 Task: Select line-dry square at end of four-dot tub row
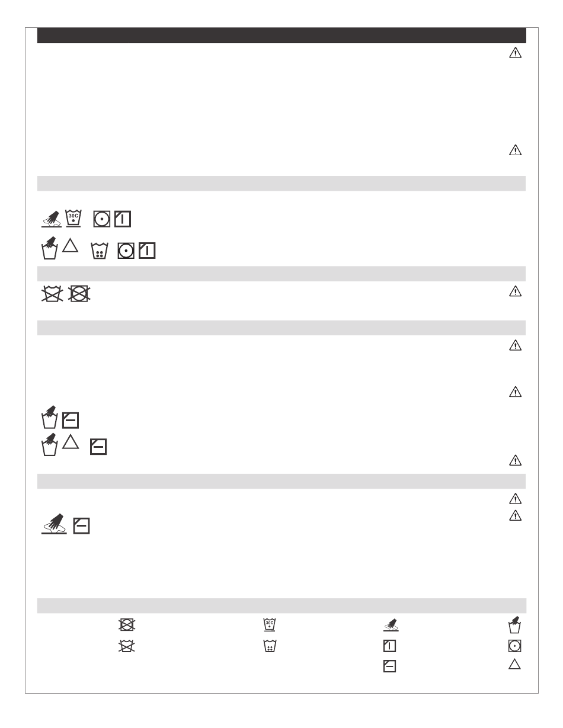147,251
